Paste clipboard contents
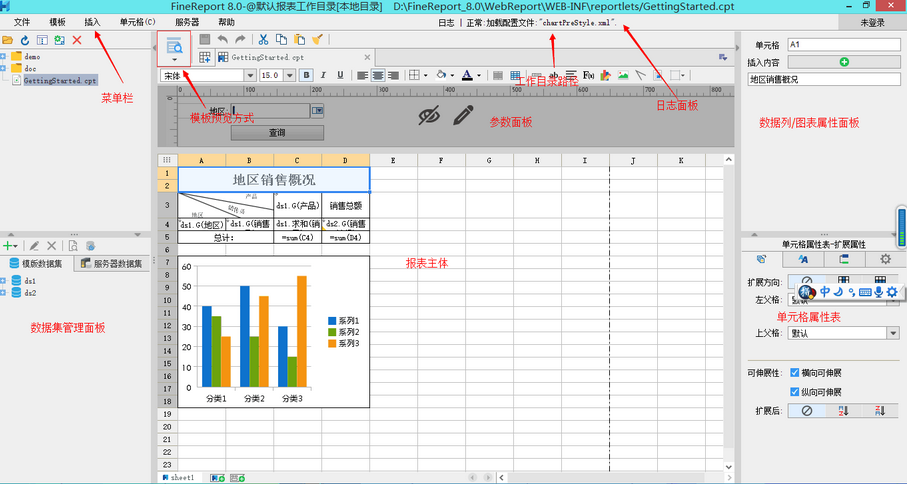Screen dimensions: 907x485 pos(299,39)
